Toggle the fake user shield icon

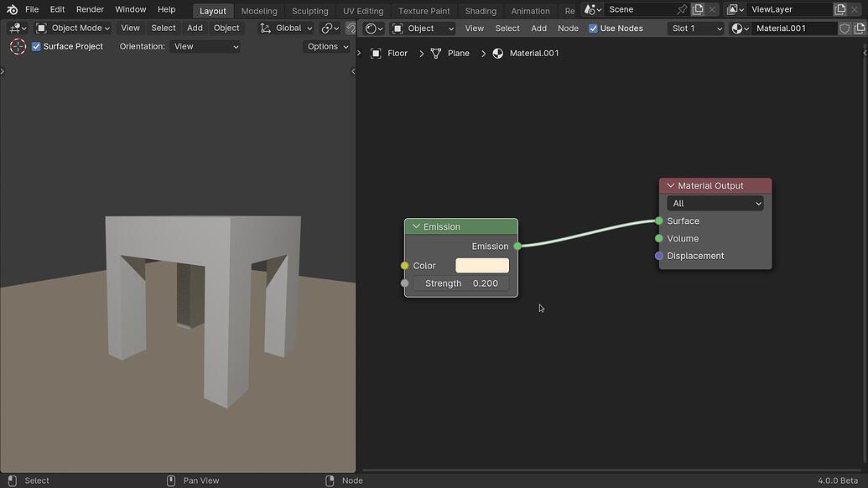point(845,29)
